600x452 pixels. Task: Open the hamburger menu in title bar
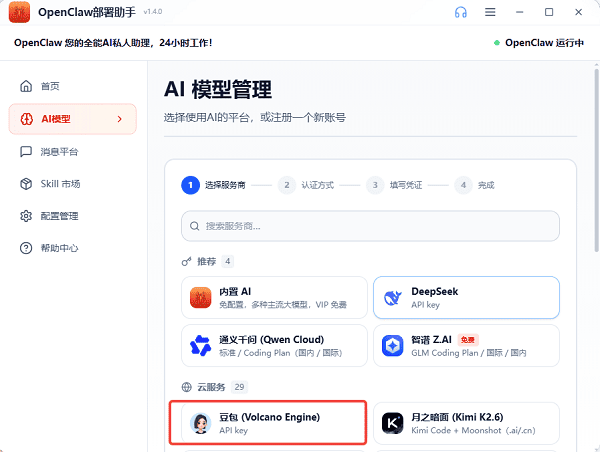tap(490, 12)
